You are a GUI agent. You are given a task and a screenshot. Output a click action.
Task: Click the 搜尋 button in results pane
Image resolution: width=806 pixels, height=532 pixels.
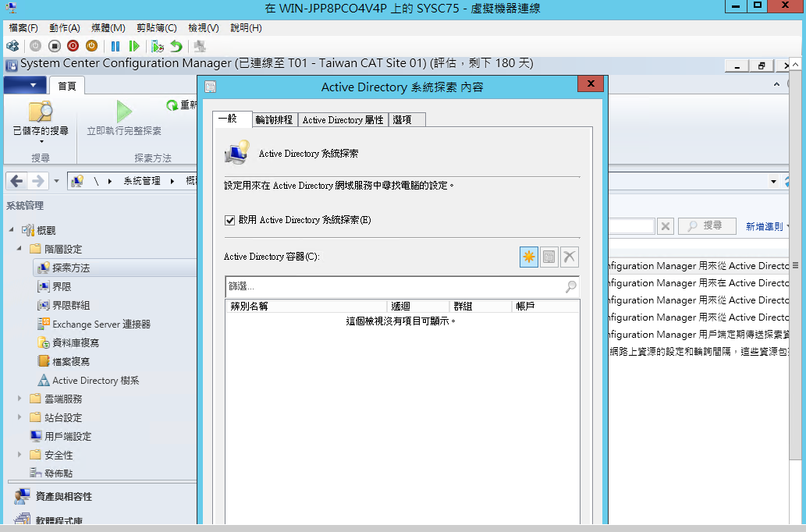coord(707,225)
